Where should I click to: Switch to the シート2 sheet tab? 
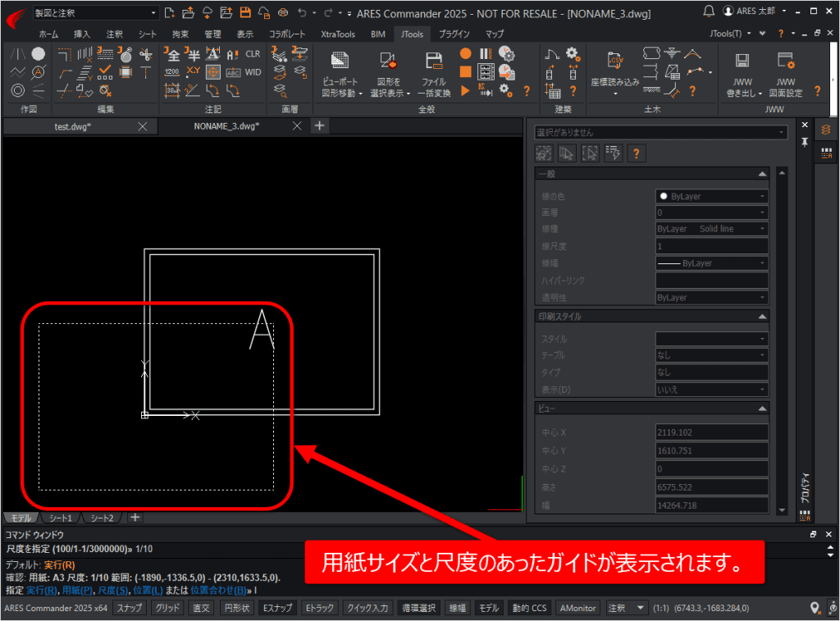[102, 518]
